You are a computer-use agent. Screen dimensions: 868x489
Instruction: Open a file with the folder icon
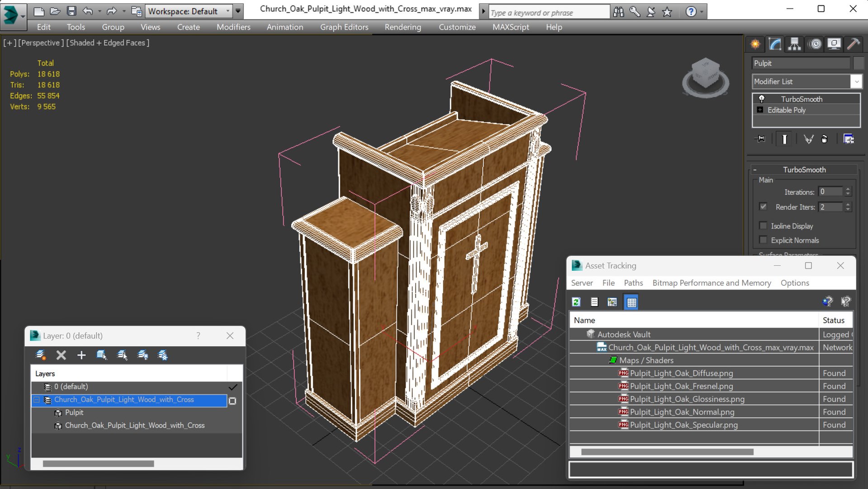click(55, 11)
